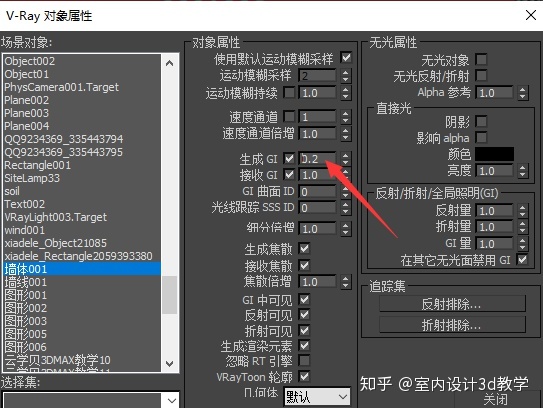Click the 细分倍增 value field
Viewport: 543px width, 408px height.
pyautogui.click(x=318, y=229)
